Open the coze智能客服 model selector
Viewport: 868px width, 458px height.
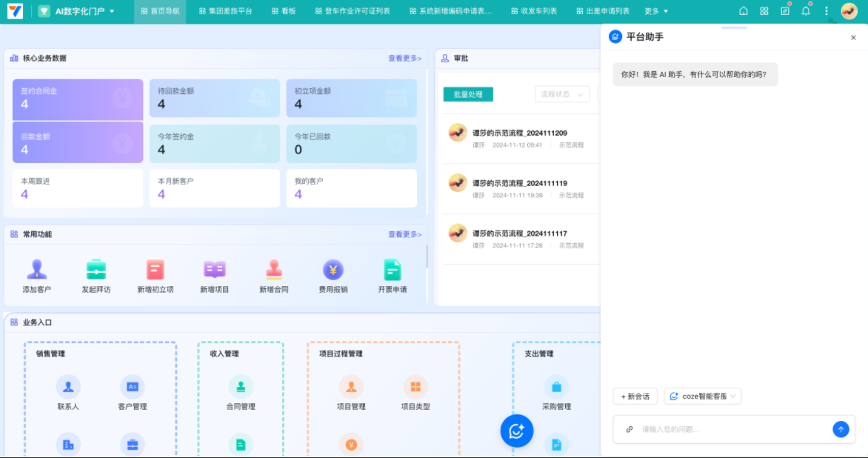[702, 396]
